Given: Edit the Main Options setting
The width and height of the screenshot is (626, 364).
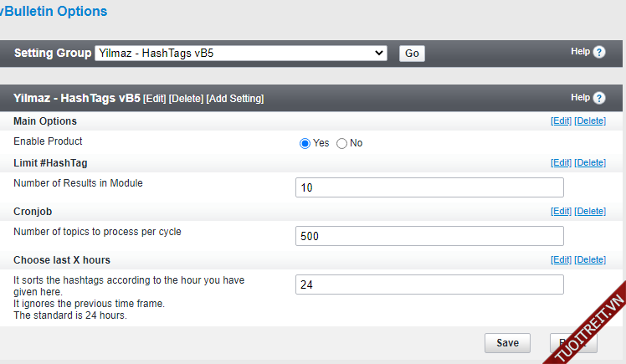Looking at the screenshot, I should point(561,121).
